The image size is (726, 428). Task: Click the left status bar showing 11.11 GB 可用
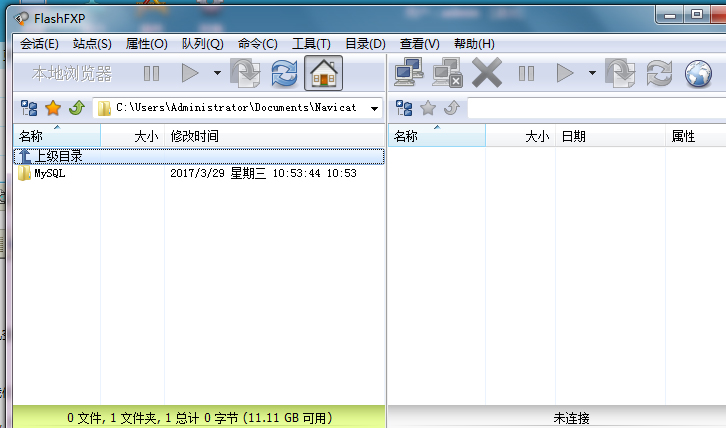coord(199,417)
